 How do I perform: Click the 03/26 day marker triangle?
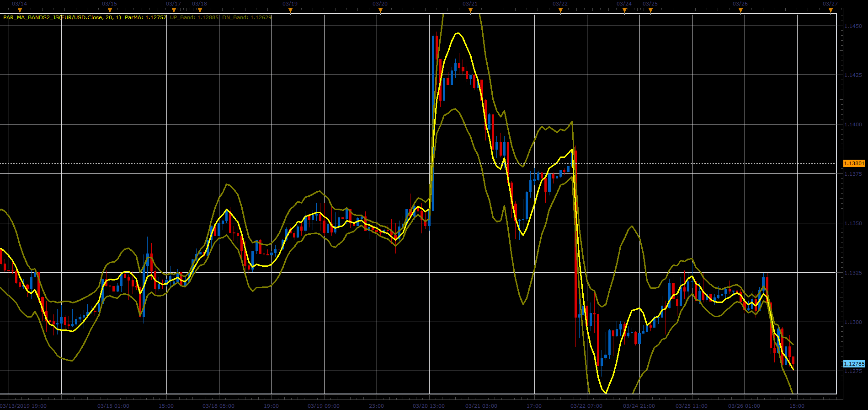tap(740, 11)
